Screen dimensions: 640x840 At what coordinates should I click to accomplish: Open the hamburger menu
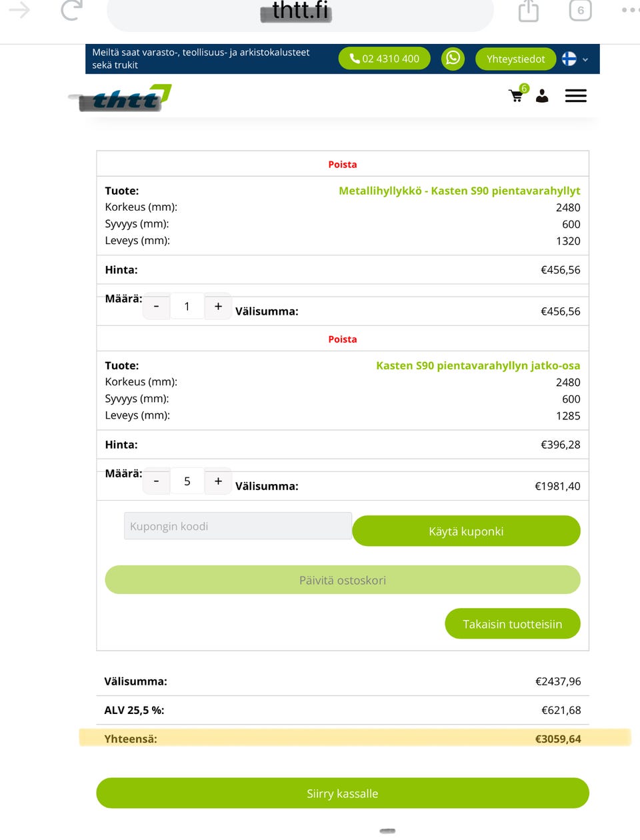click(576, 96)
